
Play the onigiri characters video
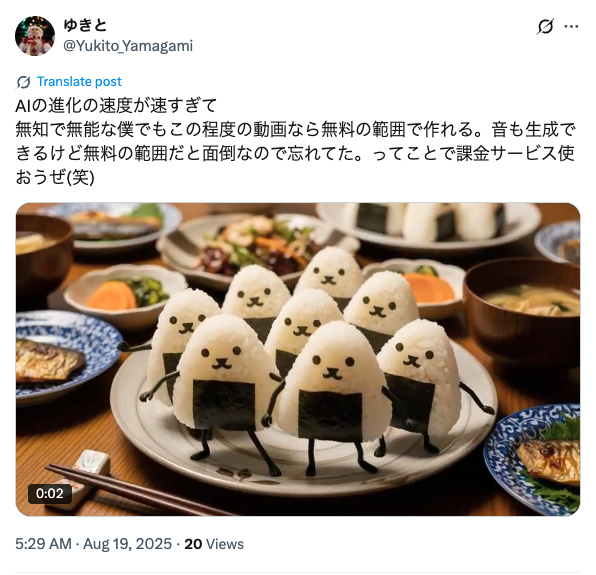(x=298, y=359)
